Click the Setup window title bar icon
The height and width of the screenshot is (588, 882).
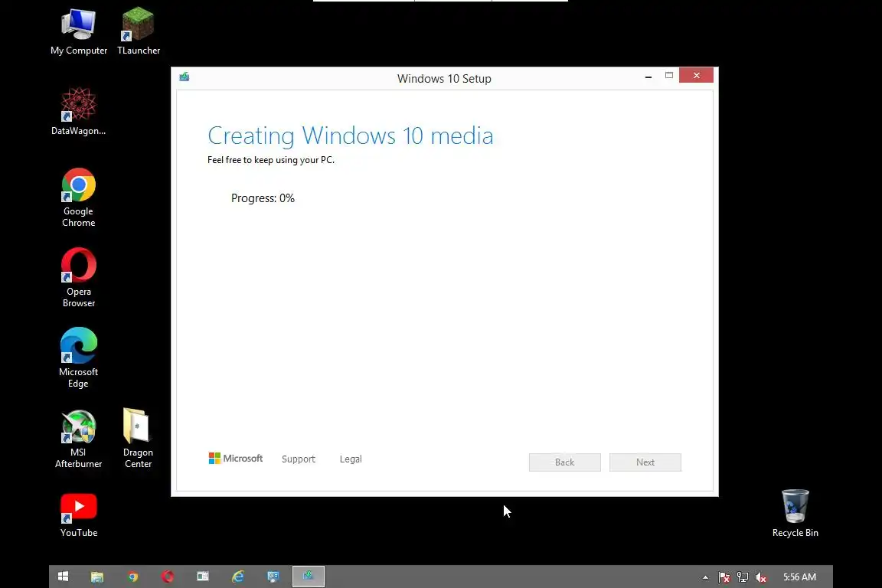pos(184,77)
